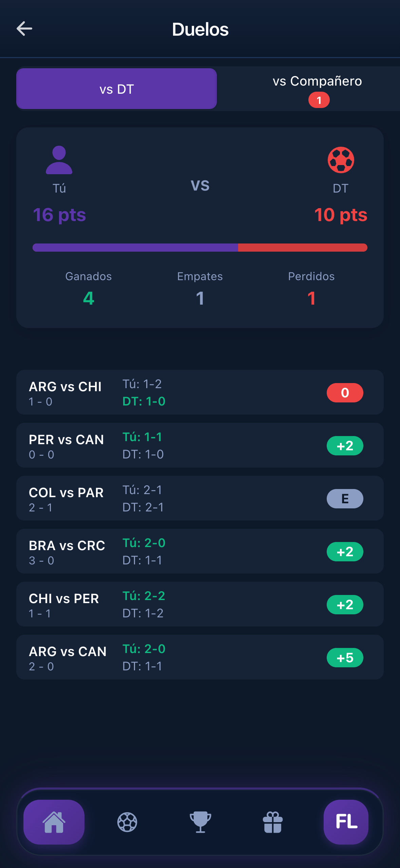Image resolution: width=400 pixels, height=868 pixels.
Task: Click the points comparison progress bar
Action: [200, 248]
